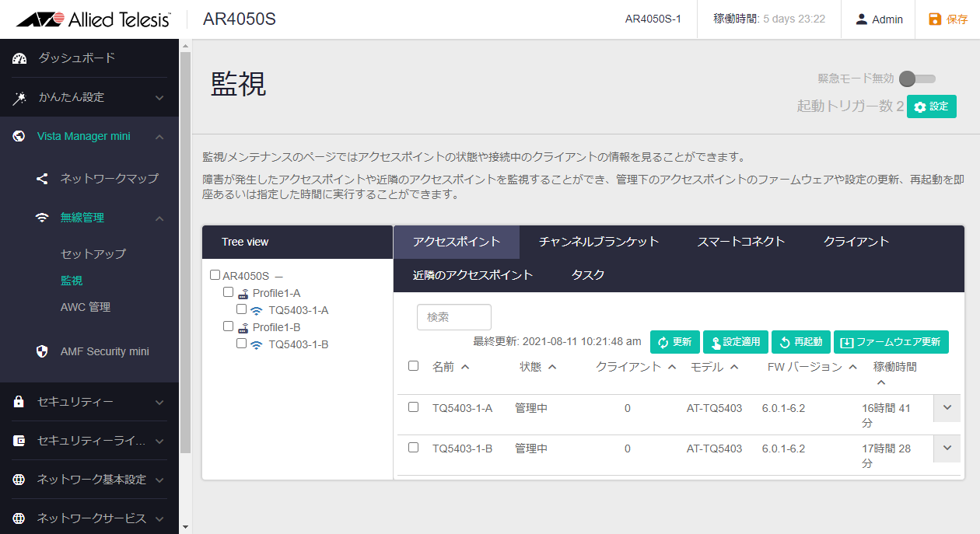Click the Dashboard gauge icon in sidebar
Screen dimensions: 980x534
[20, 58]
